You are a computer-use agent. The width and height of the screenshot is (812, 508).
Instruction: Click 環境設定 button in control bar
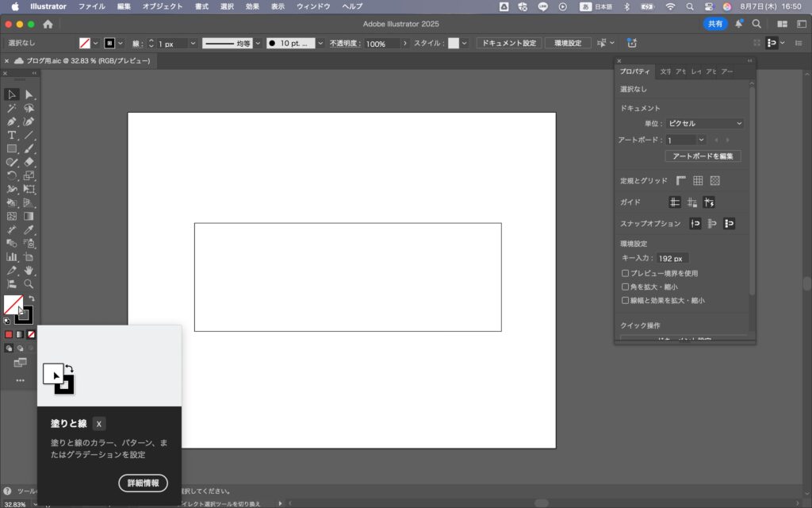[x=568, y=43]
